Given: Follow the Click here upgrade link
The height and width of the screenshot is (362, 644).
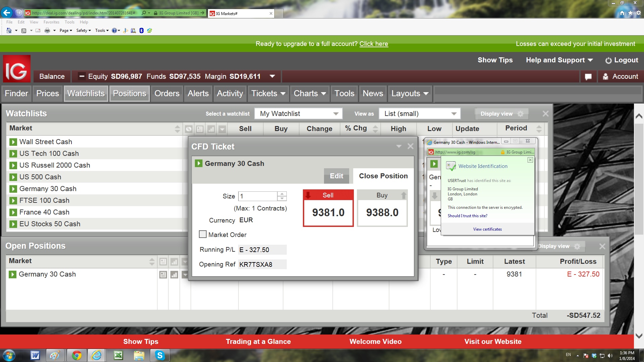Looking at the screenshot, I should click(x=374, y=44).
